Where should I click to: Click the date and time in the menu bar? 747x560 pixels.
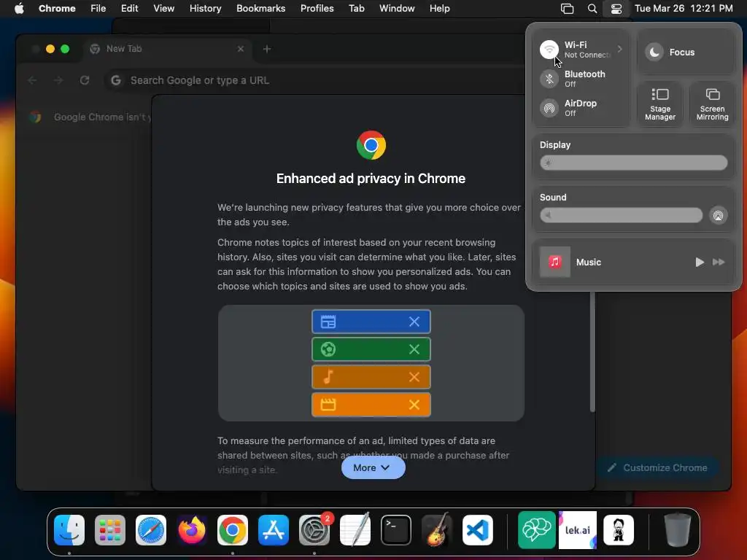point(684,8)
